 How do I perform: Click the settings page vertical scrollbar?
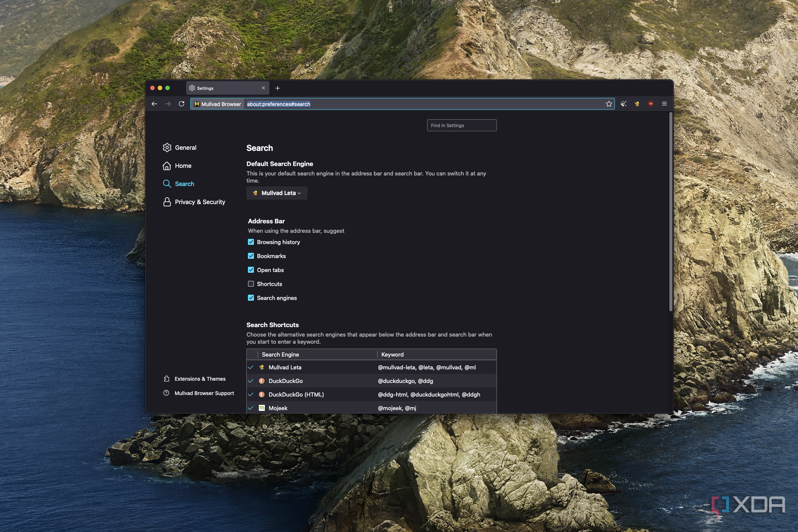(670, 212)
